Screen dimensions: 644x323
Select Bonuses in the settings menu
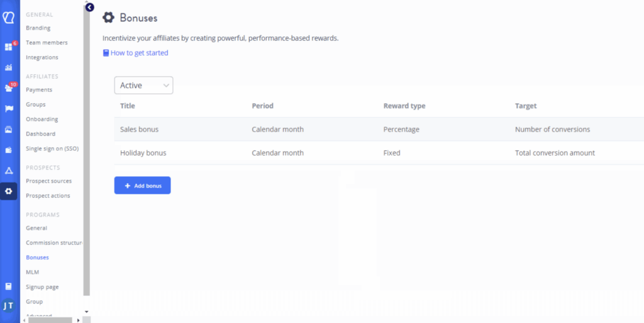click(37, 258)
